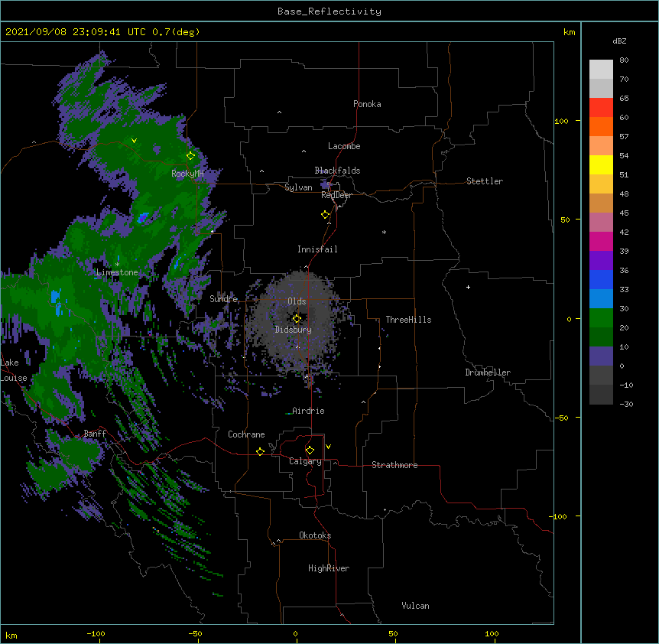Viewport: 659px width, 644px height.
Task: Click the Vulcan label
Action: [x=415, y=606]
